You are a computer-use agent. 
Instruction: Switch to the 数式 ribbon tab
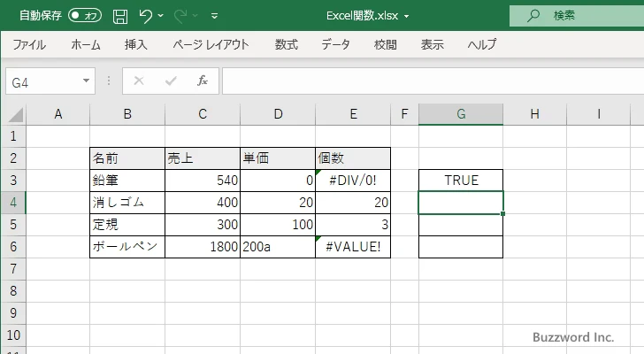tap(287, 44)
